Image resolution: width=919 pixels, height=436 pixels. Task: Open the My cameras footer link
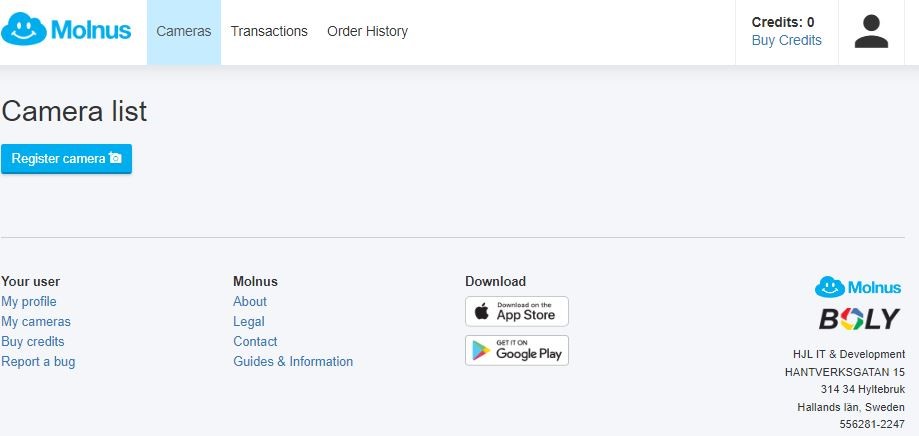click(36, 322)
